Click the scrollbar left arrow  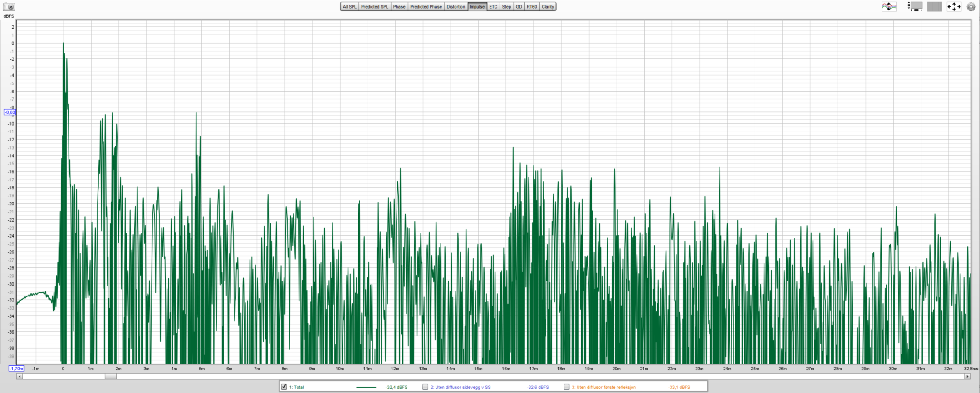19,376
